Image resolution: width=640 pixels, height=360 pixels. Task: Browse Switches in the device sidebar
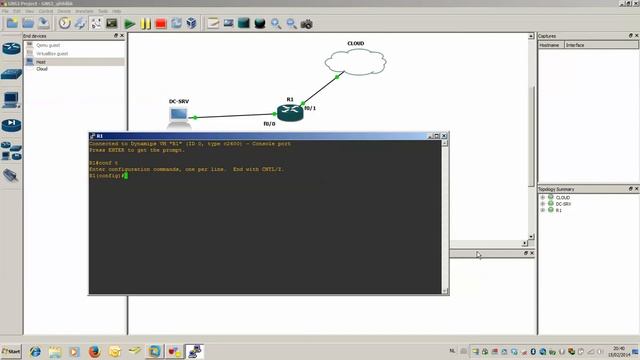(11, 74)
